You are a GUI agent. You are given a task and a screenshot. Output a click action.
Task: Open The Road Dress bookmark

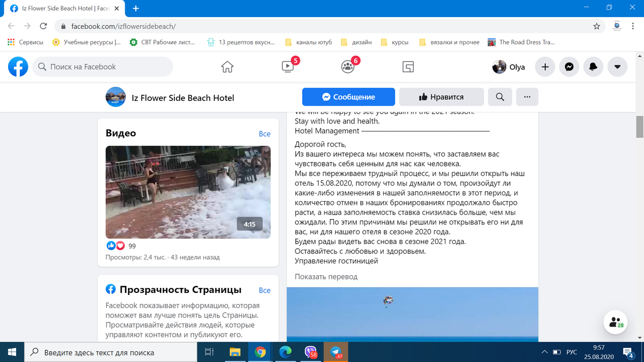(x=521, y=42)
